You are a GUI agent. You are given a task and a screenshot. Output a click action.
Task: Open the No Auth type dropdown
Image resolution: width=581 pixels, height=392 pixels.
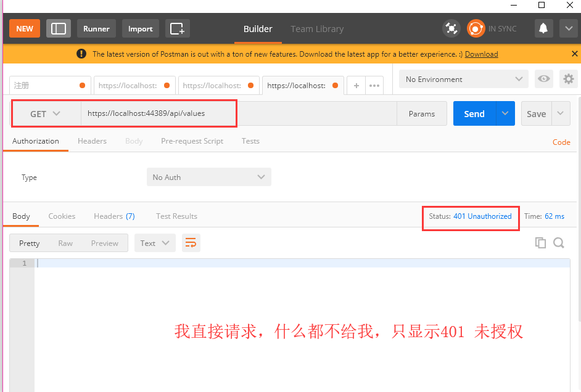[x=209, y=177]
